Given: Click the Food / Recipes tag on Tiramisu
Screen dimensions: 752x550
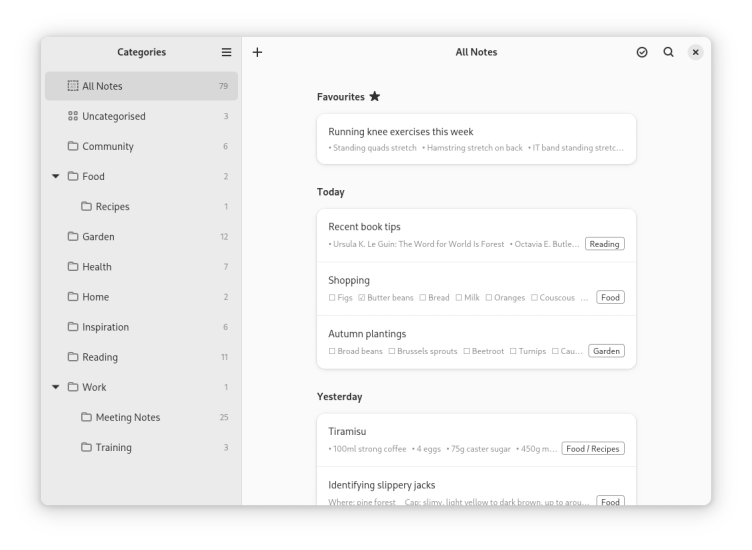Looking at the screenshot, I should pyautogui.click(x=592, y=449).
